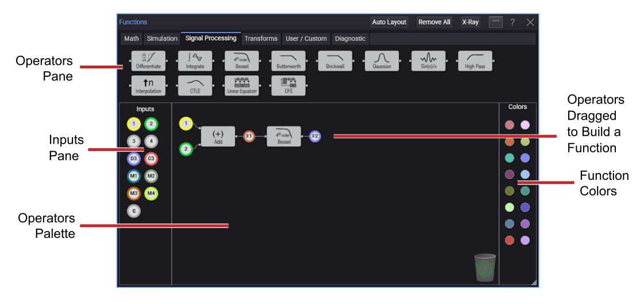Pick the red color swatch at bottom-left
This screenshot has height=304, width=644.
tap(510, 240)
